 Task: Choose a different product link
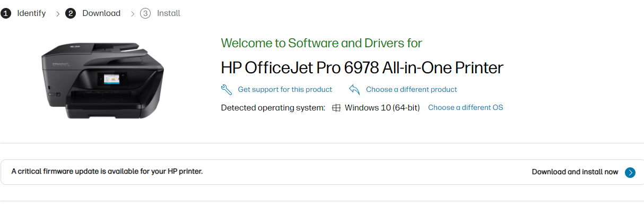pos(411,89)
